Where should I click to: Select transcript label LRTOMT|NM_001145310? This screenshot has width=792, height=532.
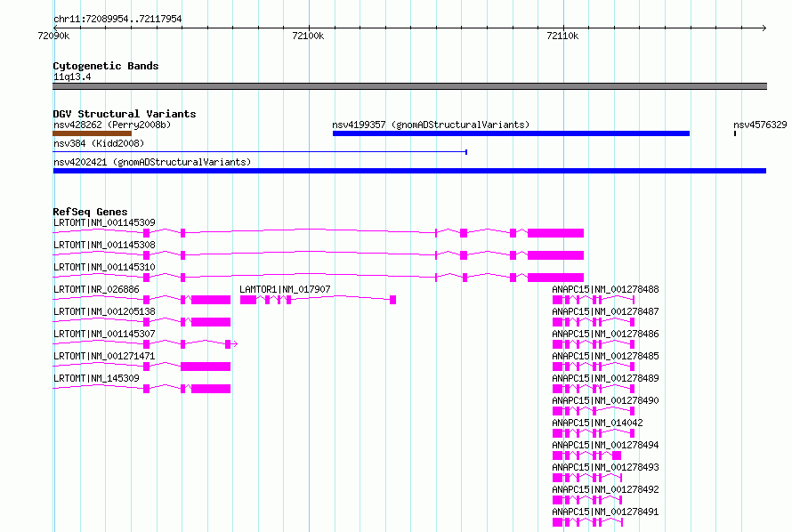(x=104, y=267)
